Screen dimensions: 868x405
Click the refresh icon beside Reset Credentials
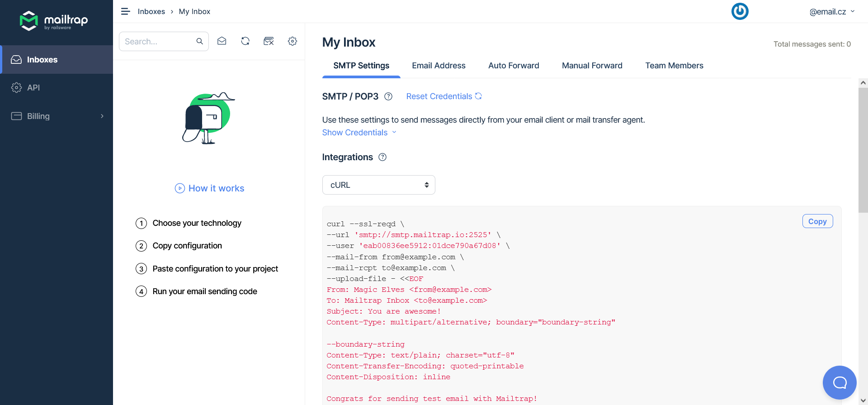pos(478,96)
